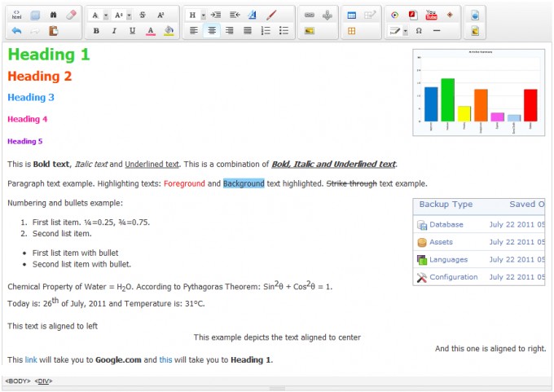Image resolution: width=554 pixels, height=392 pixels.
Task: Insert a YouTube video
Action: 432,15
